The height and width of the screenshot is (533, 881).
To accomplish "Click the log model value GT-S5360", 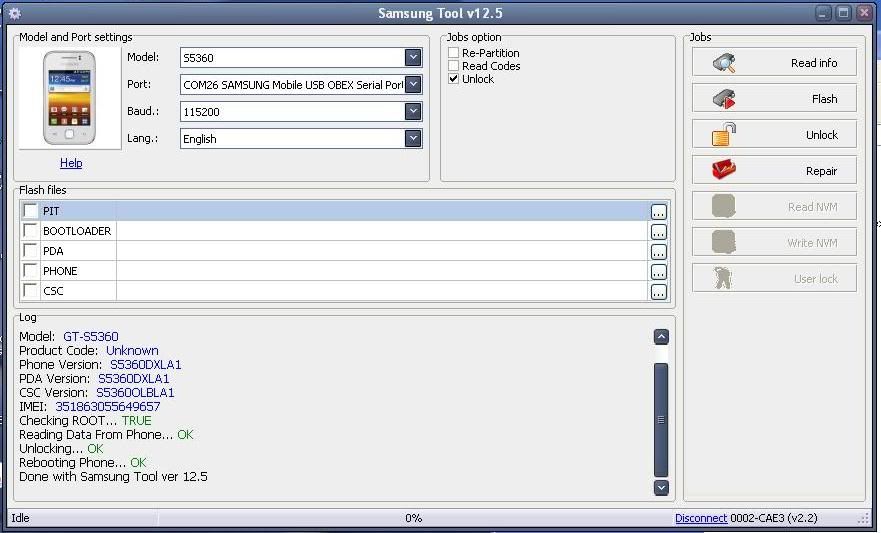I will coord(91,336).
